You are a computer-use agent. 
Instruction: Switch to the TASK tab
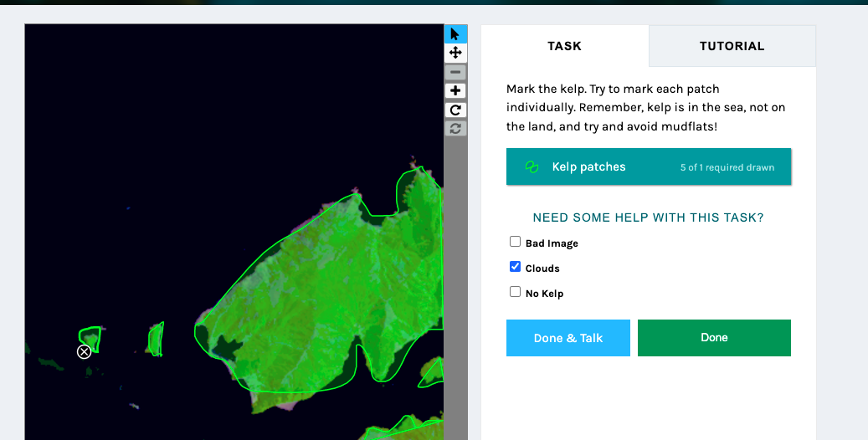click(x=565, y=46)
